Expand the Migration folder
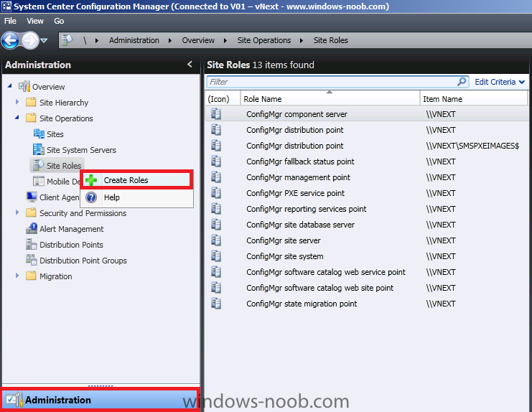 (x=17, y=276)
